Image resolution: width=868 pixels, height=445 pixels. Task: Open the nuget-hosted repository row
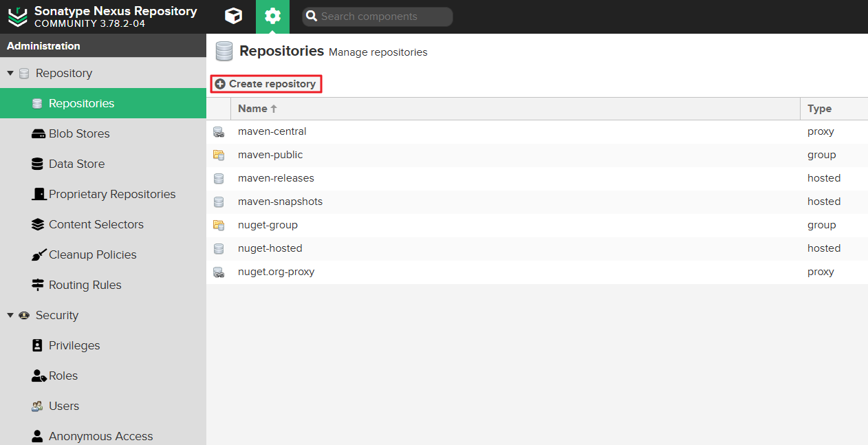coord(537,248)
